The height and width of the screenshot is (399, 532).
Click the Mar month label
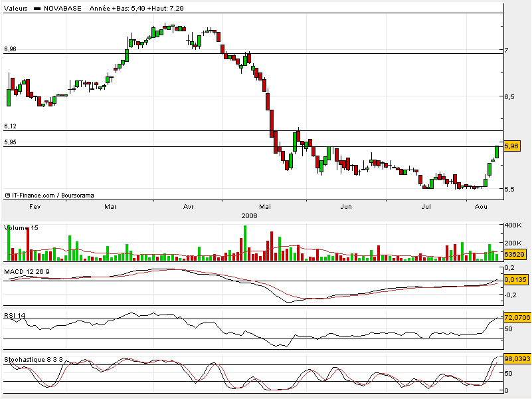111,207
